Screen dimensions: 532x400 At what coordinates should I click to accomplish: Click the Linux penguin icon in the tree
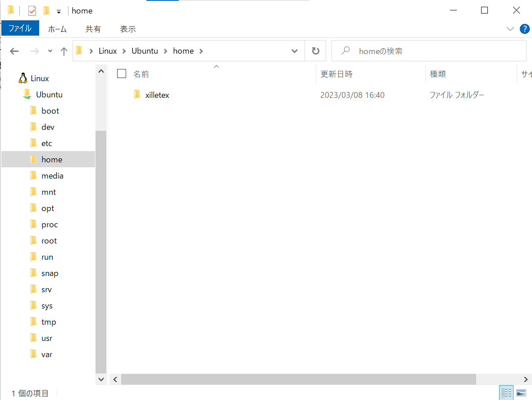pyautogui.click(x=23, y=78)
